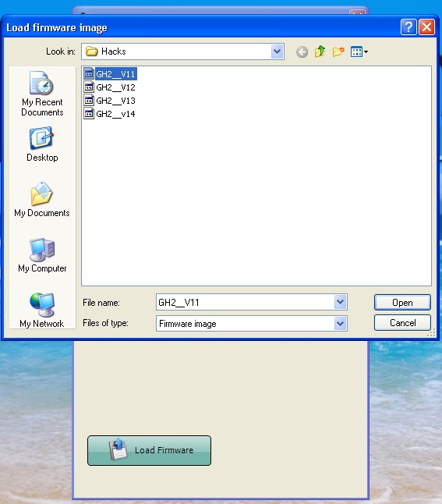The image size is (442, 504).
Task: Open My Network places shortcut
Action: tap(42, 311)
